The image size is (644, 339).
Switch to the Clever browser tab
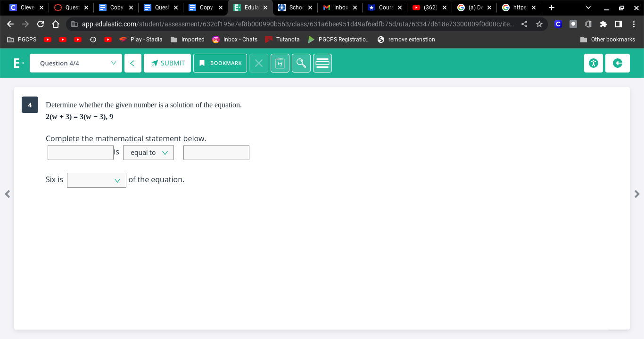(x=26, y=8)
